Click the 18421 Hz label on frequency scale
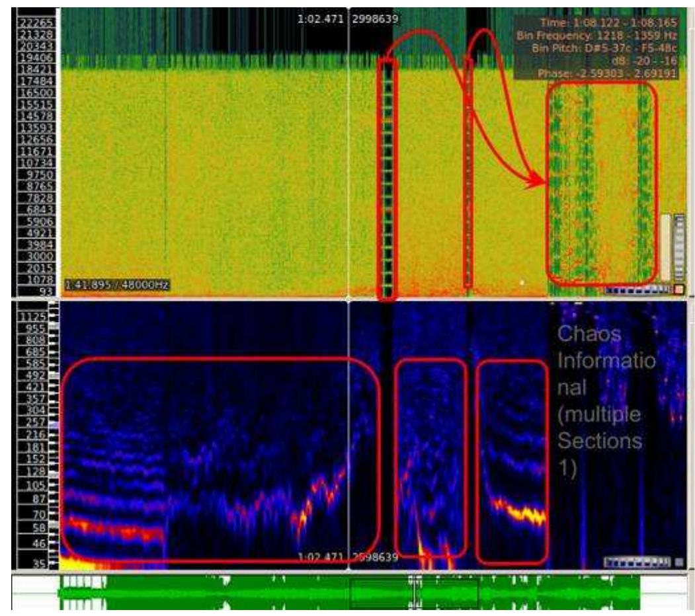This screenshot has width=695, height=616. point(28,68)
